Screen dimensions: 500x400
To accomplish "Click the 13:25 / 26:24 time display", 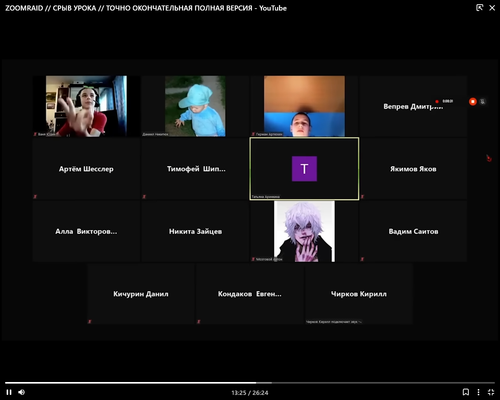I will (250, 393).
